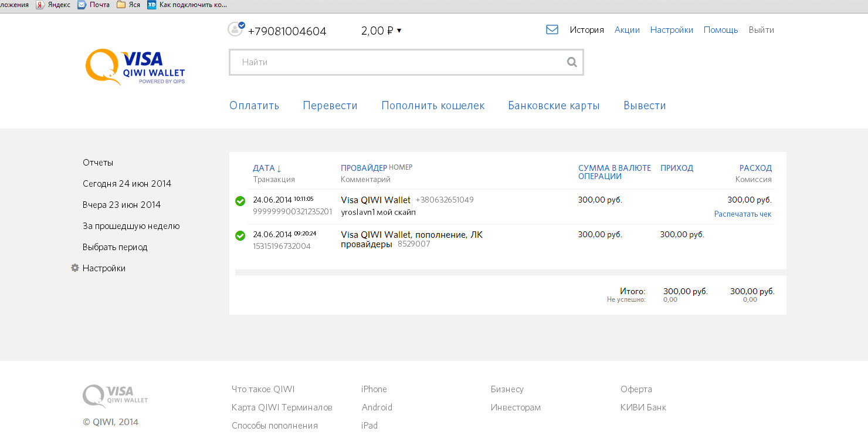Click the green check icon of 09:20:24 transaction
868x438 pixels.
click(240, 235)
